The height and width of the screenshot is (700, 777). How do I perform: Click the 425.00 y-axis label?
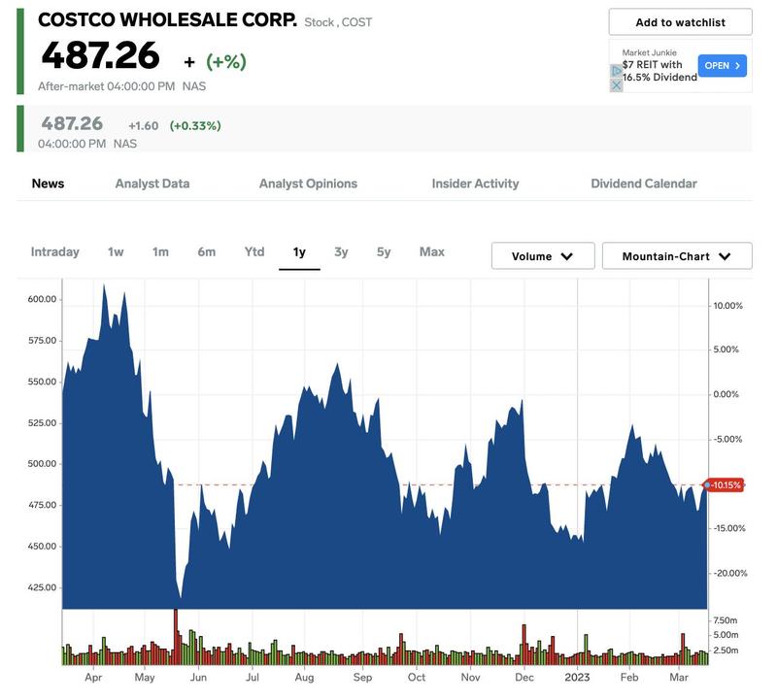(42, 587)
